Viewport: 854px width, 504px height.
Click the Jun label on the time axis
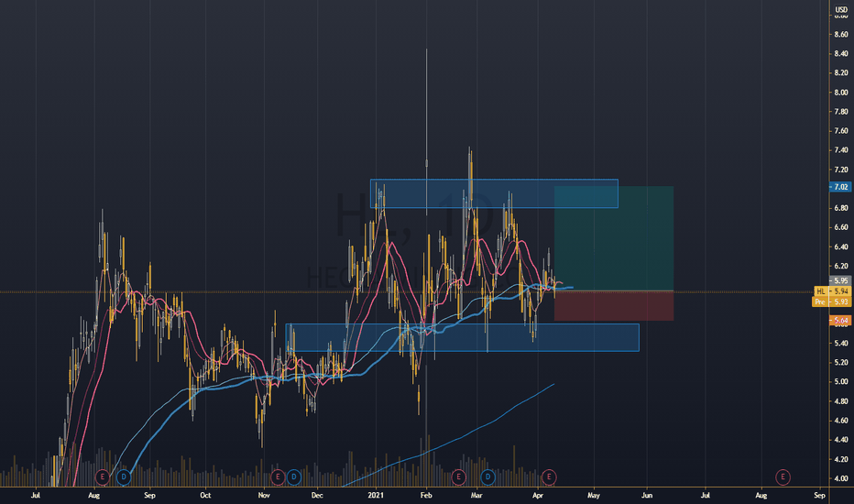pyautogui.click(x=647, y=495)
